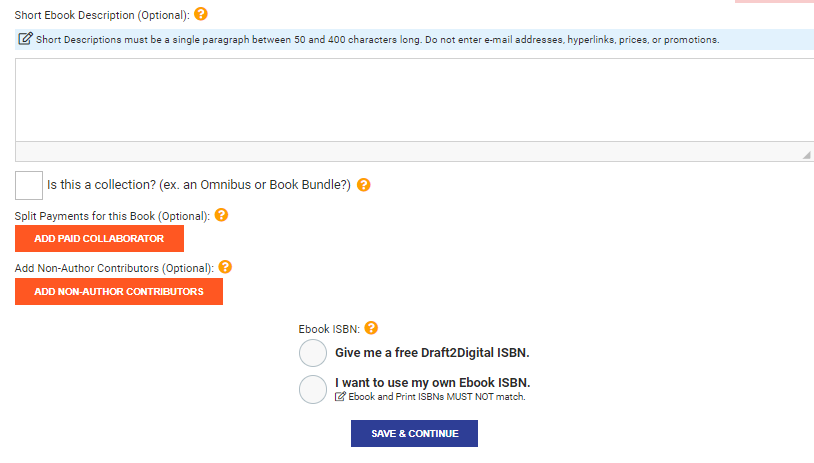Image resolution: width=814 pixels, height=463 pixels.
Task: Click the 'Short Ebook Description (Optional)' label
Action: point(101,16)
